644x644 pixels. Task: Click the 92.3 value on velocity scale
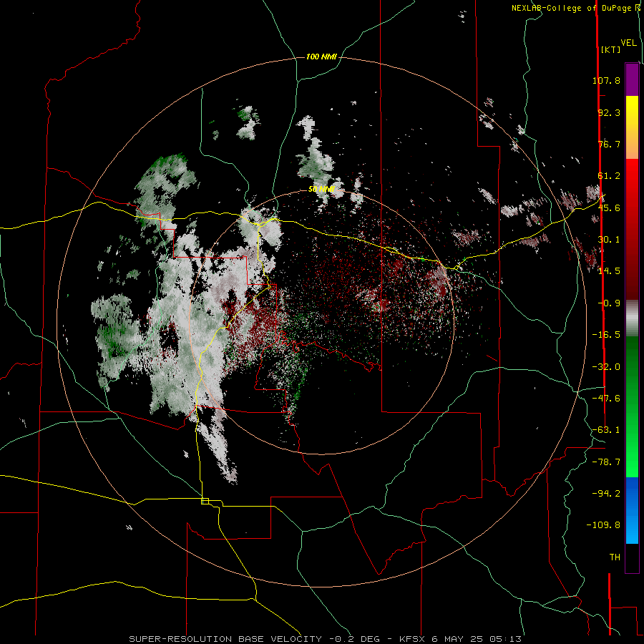[x=609, y=112]
